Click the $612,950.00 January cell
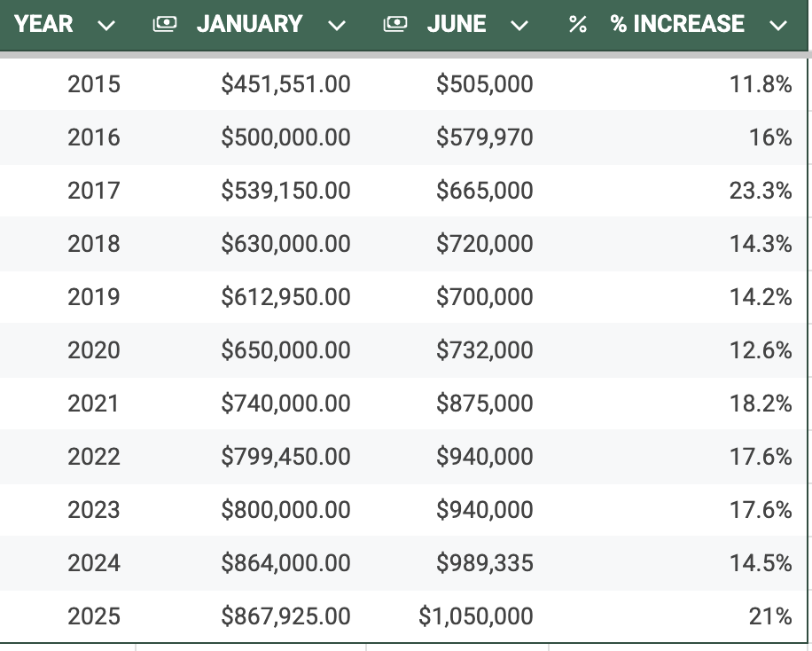 click(x=285, y=297)
